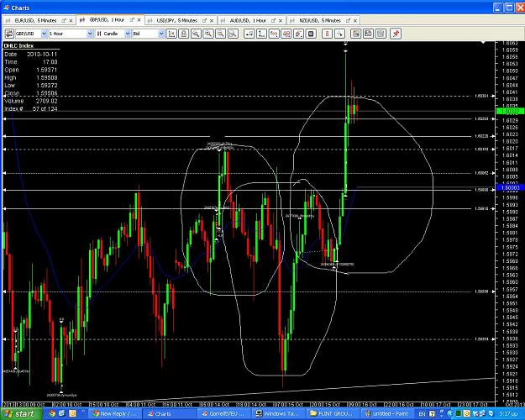The width and height of the screenshot is (525, 420).
Task: Close the EUR/USD 5 Minutes tab
Action: [71, 20]
